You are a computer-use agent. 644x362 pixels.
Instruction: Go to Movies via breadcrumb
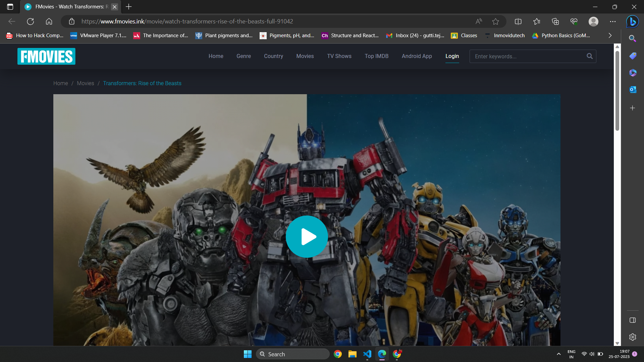pyautogui.click(x=85, y=83)
